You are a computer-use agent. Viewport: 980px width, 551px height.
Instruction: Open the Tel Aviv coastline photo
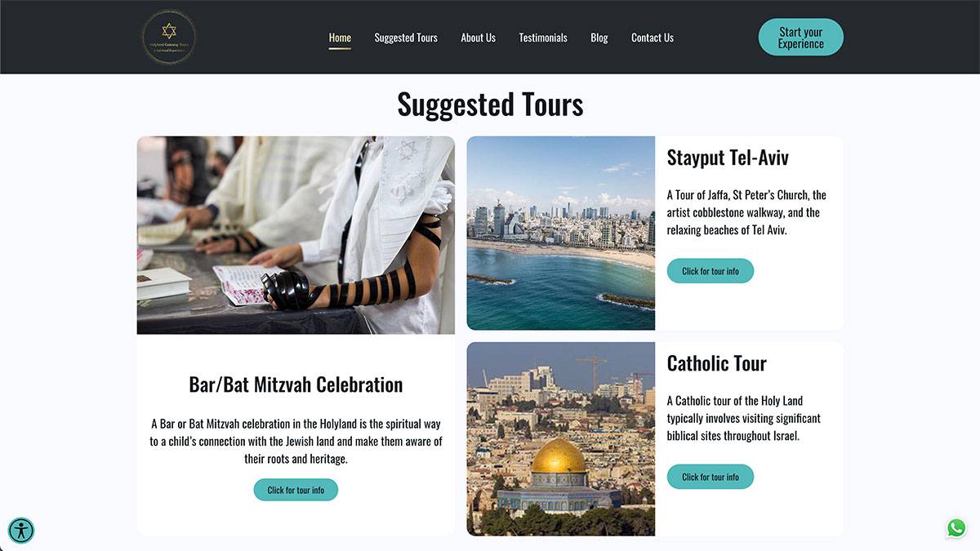tap(561, 233)
